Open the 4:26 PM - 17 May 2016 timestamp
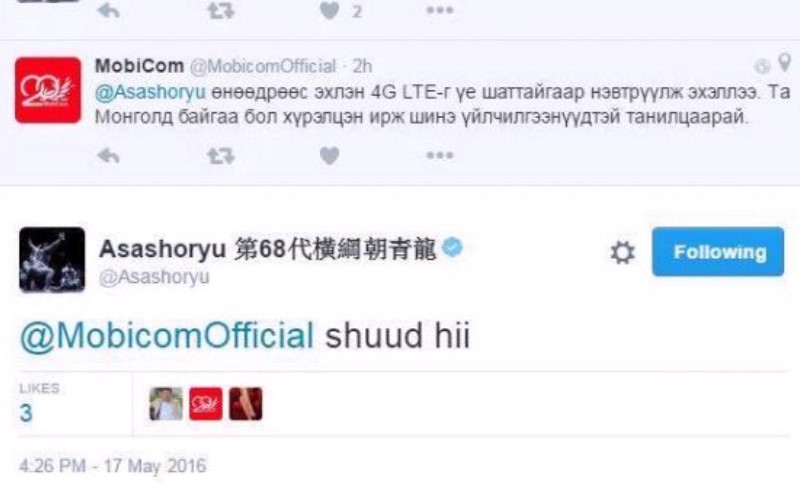800x494 pixels. tap(113, 466)
